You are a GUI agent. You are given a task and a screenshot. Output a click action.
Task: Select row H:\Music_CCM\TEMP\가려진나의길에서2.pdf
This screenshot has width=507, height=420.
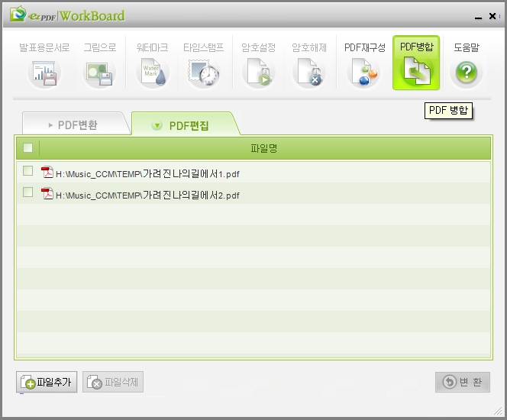[x=253, y=193]
